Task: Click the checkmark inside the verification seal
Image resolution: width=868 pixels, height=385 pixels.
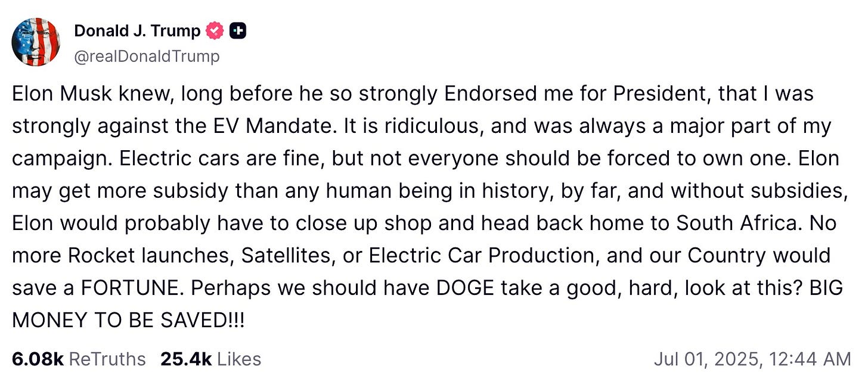Action: tap(214, 30)
